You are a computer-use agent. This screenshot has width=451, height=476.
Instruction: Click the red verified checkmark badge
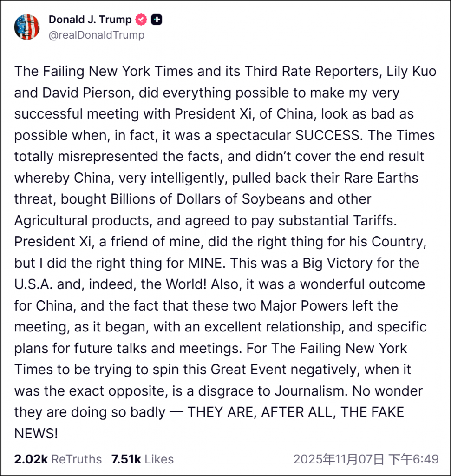[141, 20]
